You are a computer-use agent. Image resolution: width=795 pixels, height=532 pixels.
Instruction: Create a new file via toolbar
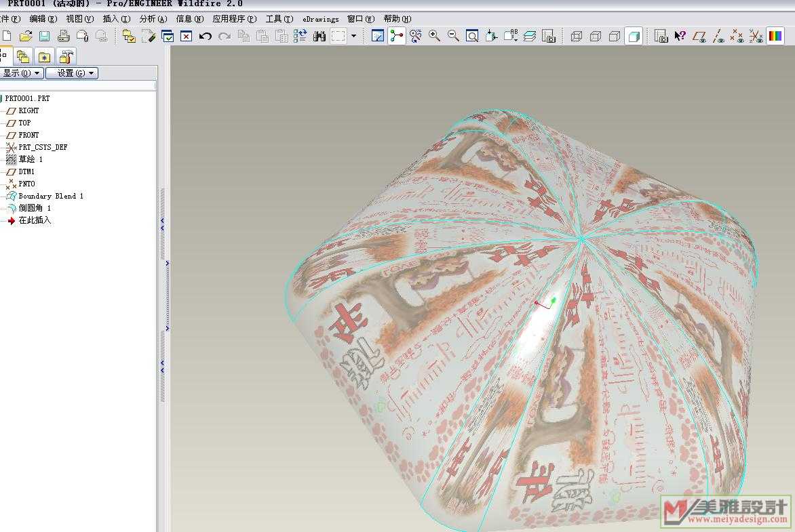[7, 36]
